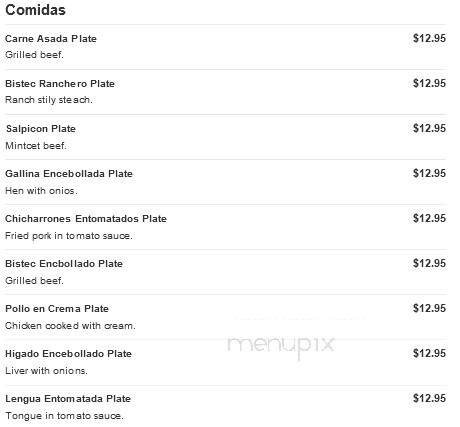Open the Bistec Ranchero Plate entry
The image size is (460, 427).
click(x=60, y=84)
